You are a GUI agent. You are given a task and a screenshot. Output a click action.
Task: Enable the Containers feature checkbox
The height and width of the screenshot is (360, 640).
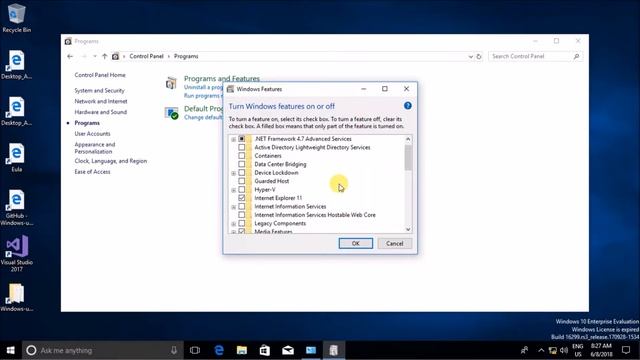coord(242,156)
